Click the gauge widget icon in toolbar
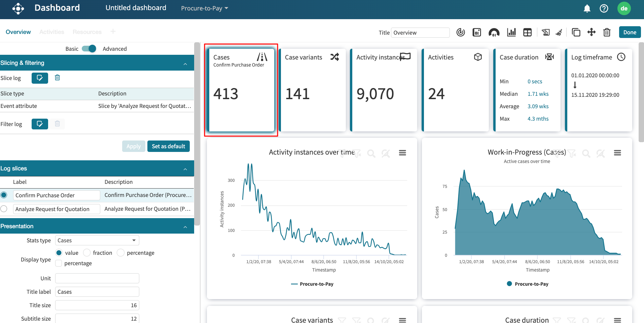 point(494,32)
